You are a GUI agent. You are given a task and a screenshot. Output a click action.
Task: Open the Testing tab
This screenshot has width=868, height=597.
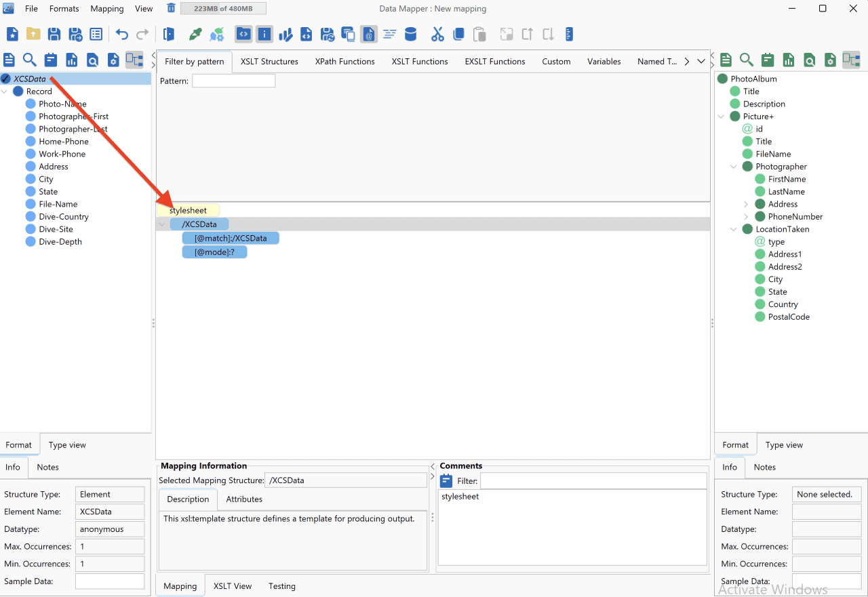point(282,586)
